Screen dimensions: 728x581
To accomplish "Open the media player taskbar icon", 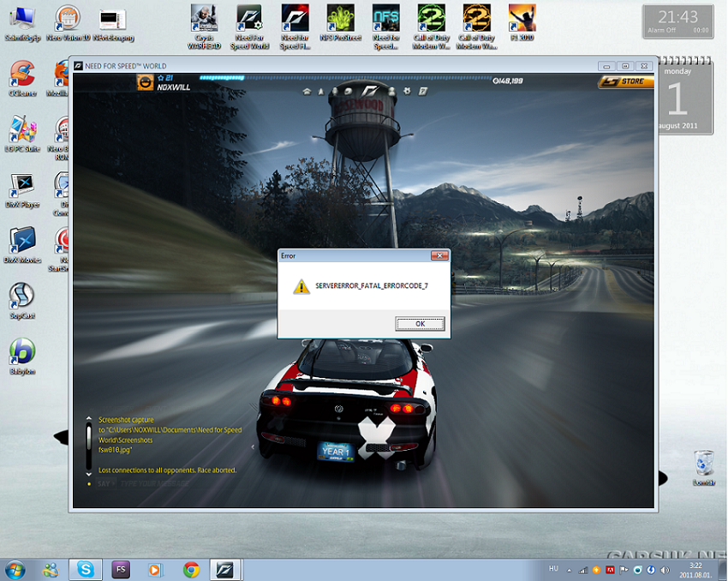I will (x=156, y=570).
